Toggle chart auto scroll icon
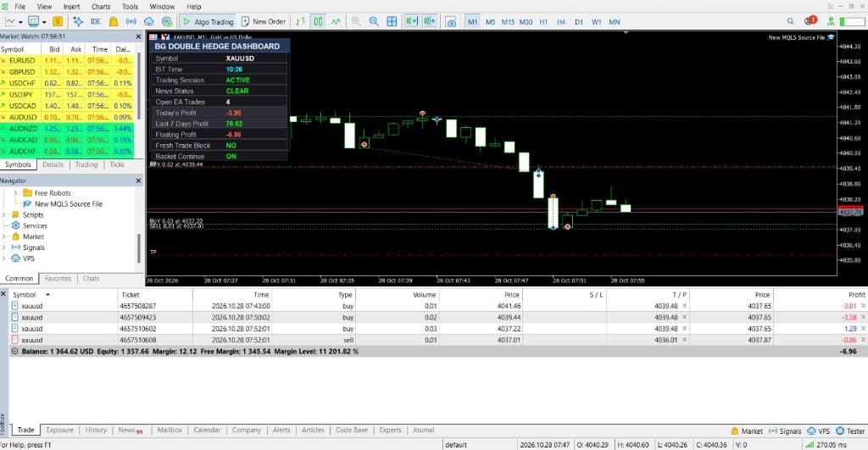868x450 pixels. coord(412,21)
